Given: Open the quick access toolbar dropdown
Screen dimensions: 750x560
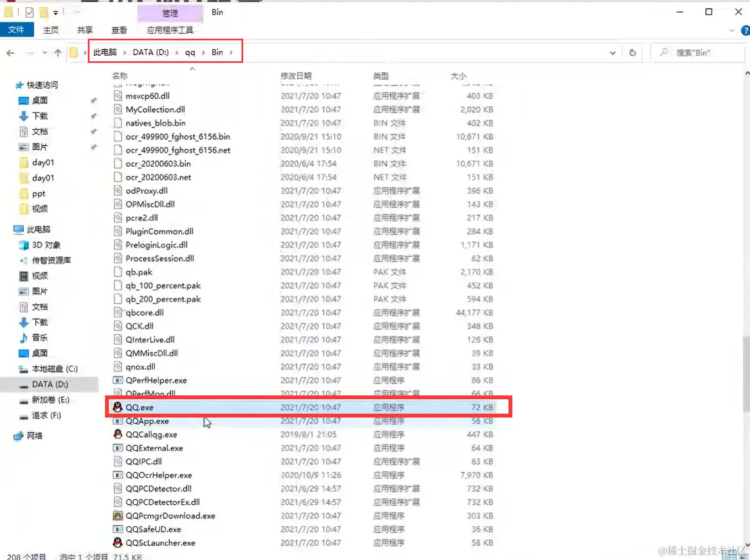Looking at the screenshot, I should pyautogui.click(x=55, y=13).
